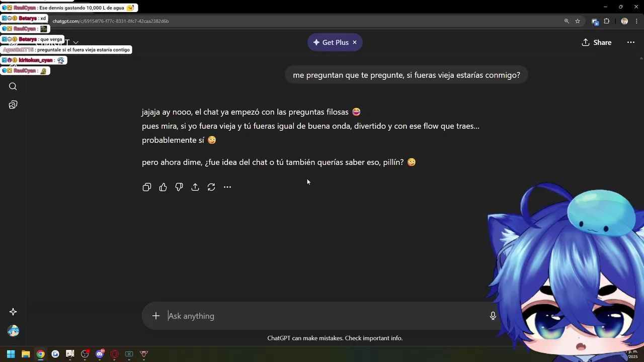This screenshot has height=362, width=644.
Task: Open conversation options three-dot menu
Action: (x=631, y=42)
